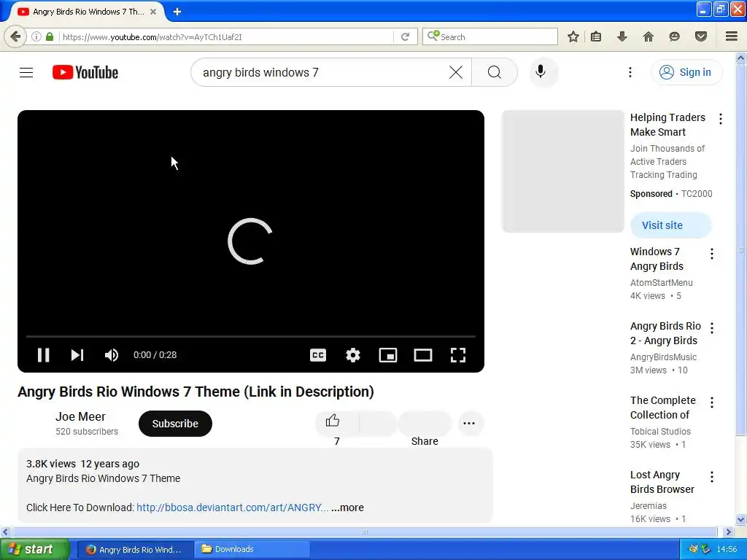Open options menu for Windows 7 Angry Birds video

coord(712,253)
